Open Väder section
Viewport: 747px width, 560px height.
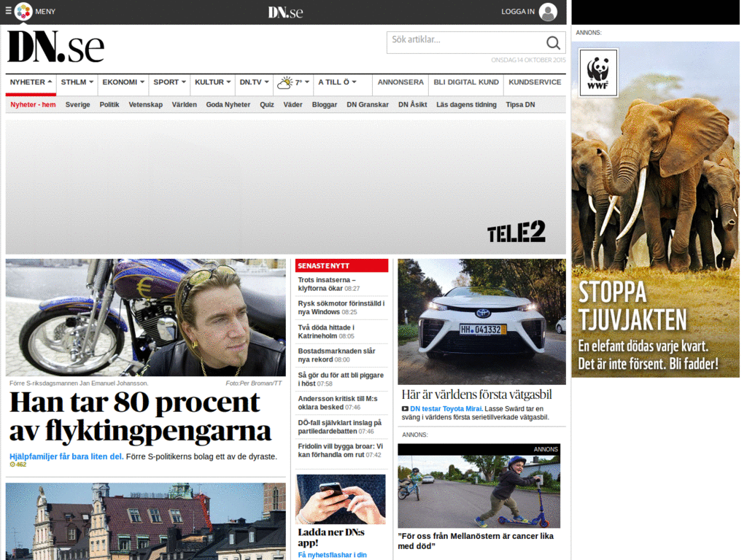tap(293, 105)
